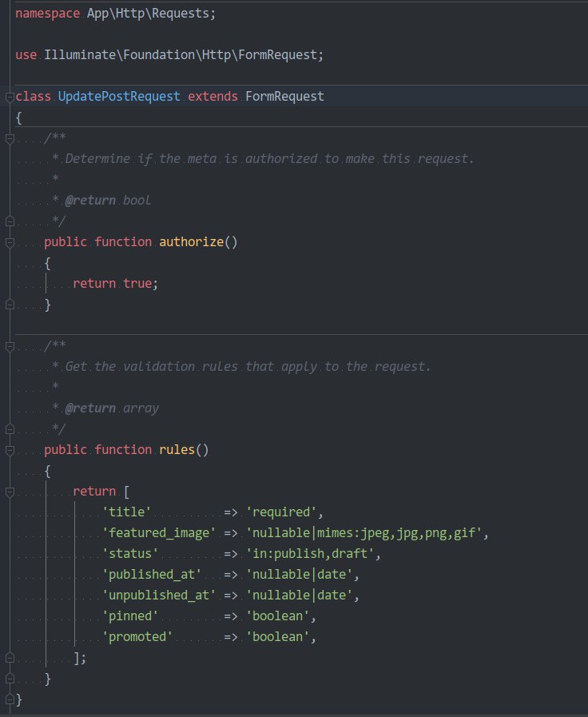Click fold end marker at rules() closing brace
The height and width of the screenshot is (717, 588).
coord(10,679)
